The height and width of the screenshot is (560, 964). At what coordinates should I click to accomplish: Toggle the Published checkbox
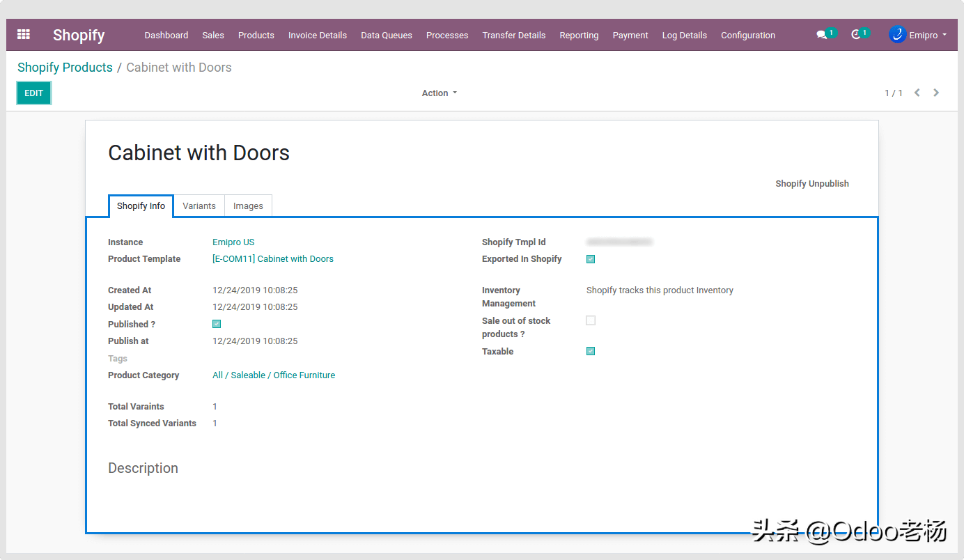click(x=217, y=324)
